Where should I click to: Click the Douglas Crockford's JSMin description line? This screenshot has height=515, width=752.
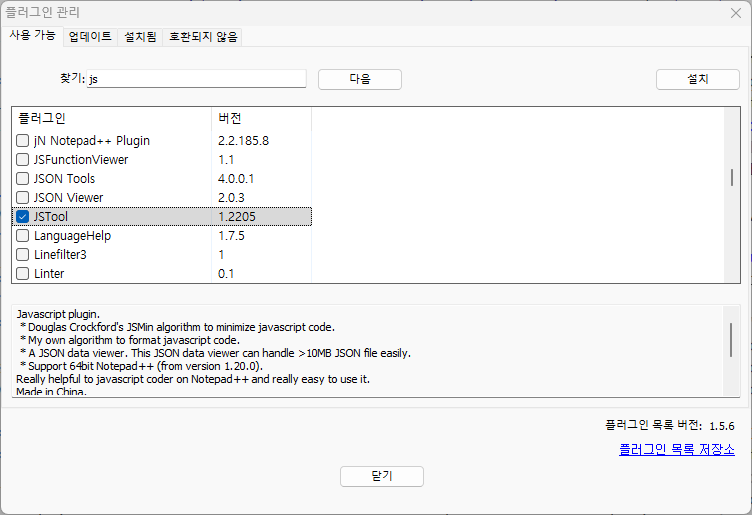point(177,327)
